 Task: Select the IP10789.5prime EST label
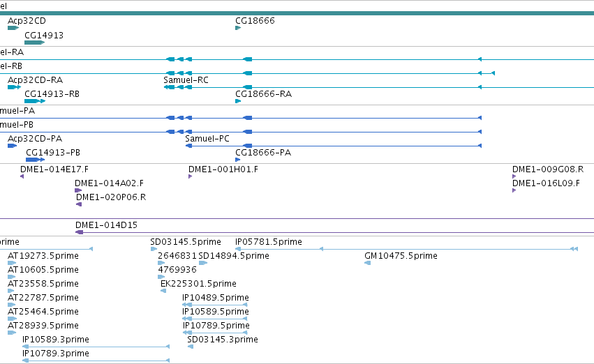tap(216, 326)
